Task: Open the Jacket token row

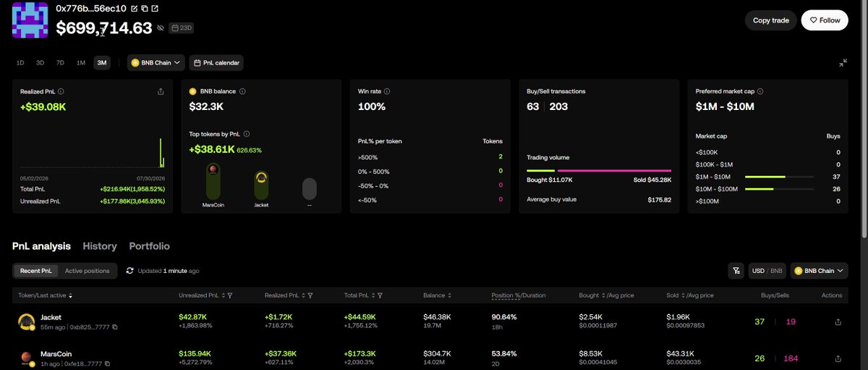Action: (431, 322)
